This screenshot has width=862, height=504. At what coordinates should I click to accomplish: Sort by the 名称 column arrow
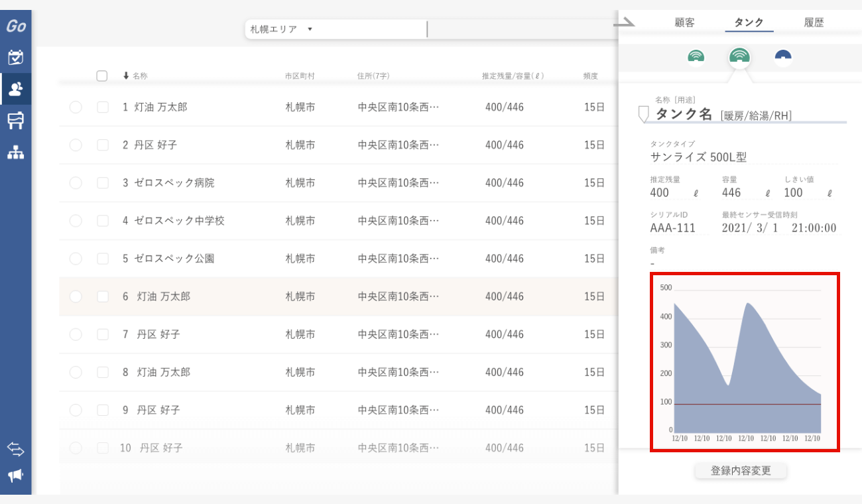point(126,76)
